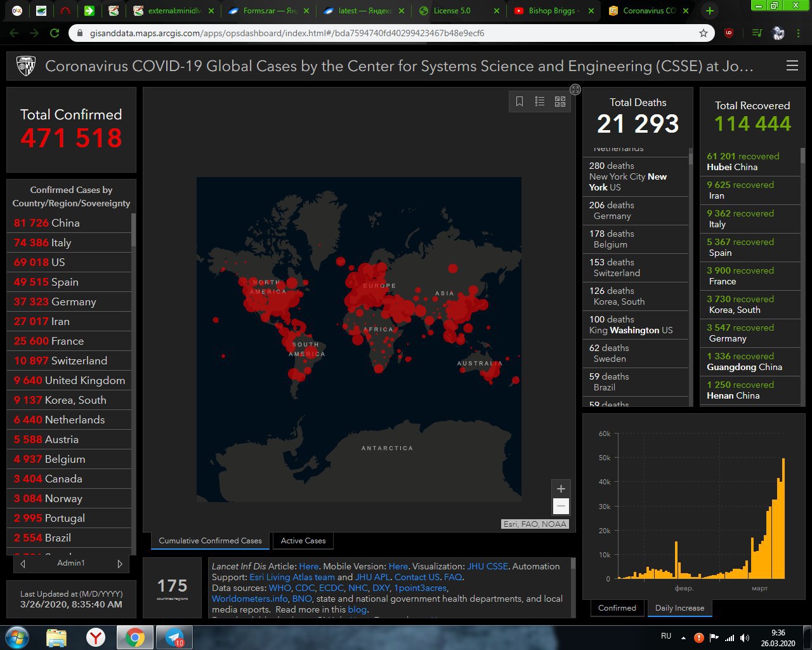Switch to Active Cases tab
The image size is (812, 650).
point(303,541)
